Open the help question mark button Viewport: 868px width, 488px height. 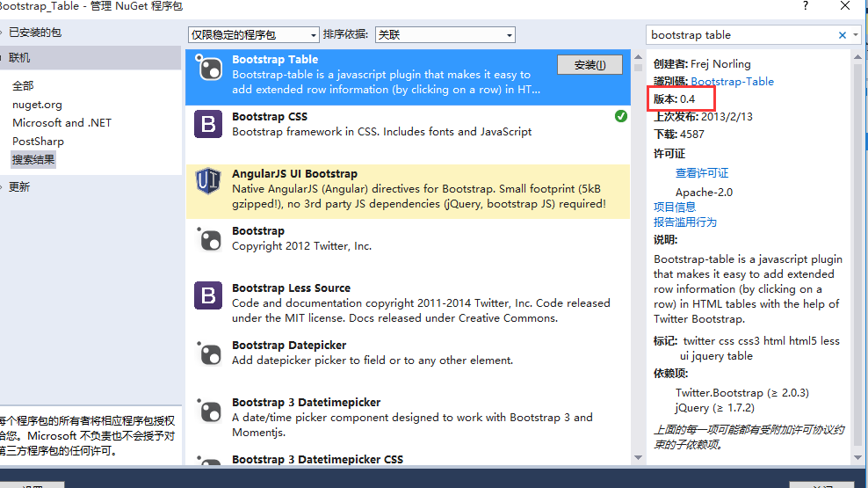coord(805,6)
